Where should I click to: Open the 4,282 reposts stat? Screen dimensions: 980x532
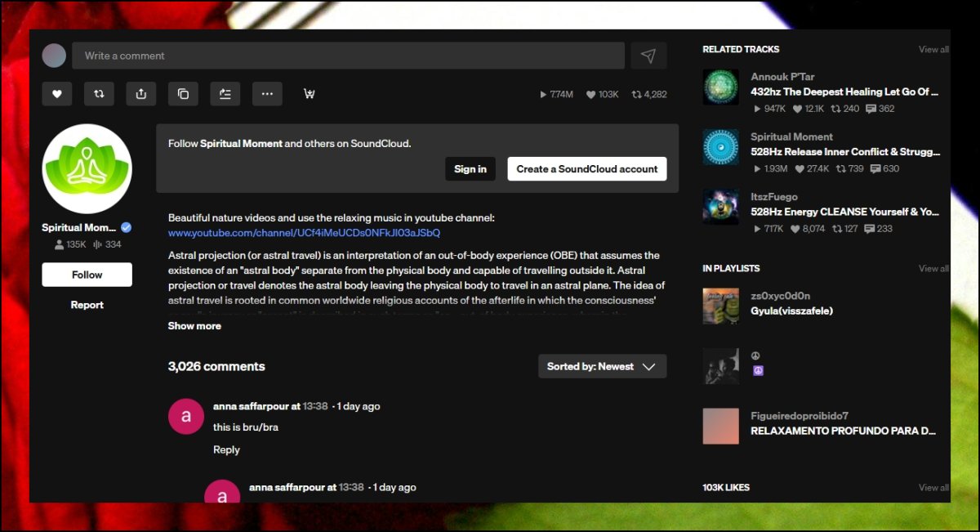pos(649,95)
